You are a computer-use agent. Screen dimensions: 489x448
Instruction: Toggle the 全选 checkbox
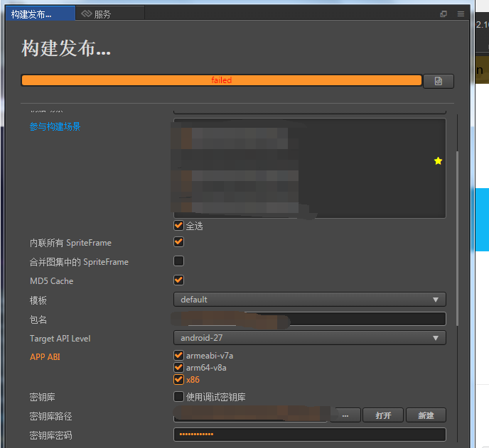click(178, 225)
